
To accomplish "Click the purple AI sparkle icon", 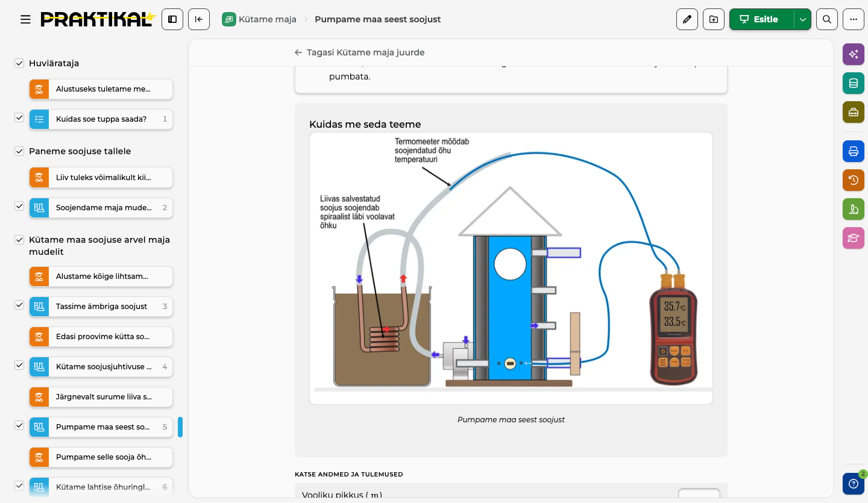I will coord(854,54).
